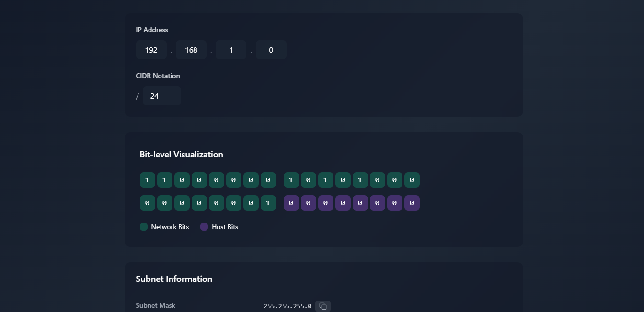
Task: Click the first IP octet field 192
Action: 151,50
